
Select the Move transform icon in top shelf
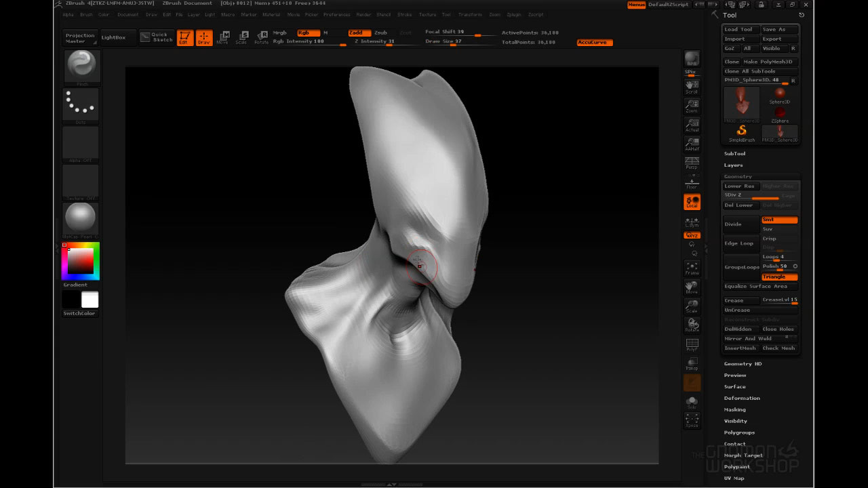pos(222,38)
